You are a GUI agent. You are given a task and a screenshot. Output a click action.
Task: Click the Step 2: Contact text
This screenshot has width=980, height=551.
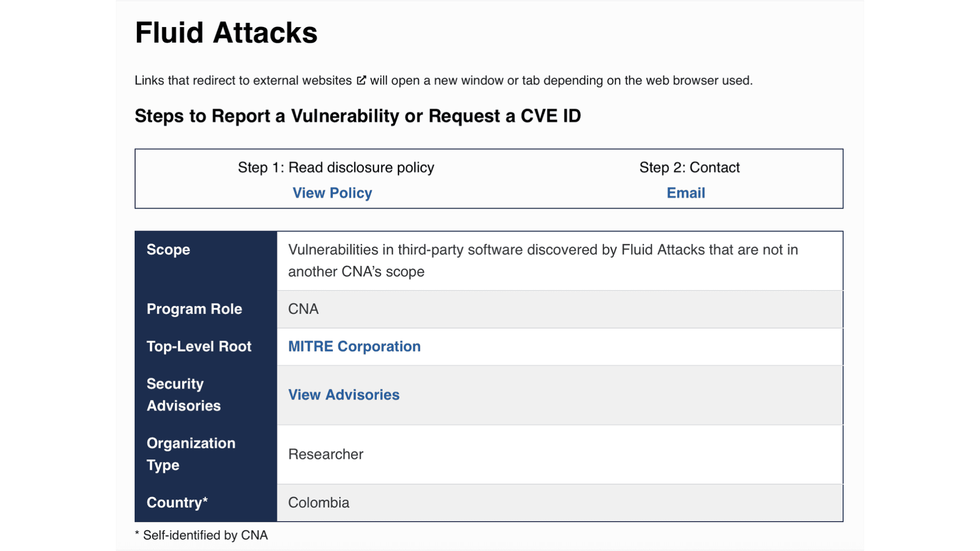(x=690, y=167)
